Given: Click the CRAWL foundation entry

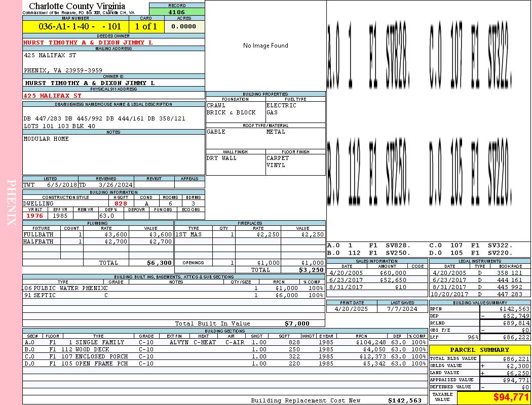Looking at the screenshot, I should coord(216,105).
